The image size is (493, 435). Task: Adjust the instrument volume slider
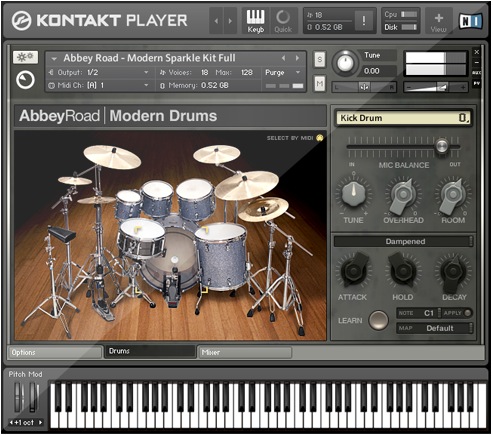pos(436,87)
